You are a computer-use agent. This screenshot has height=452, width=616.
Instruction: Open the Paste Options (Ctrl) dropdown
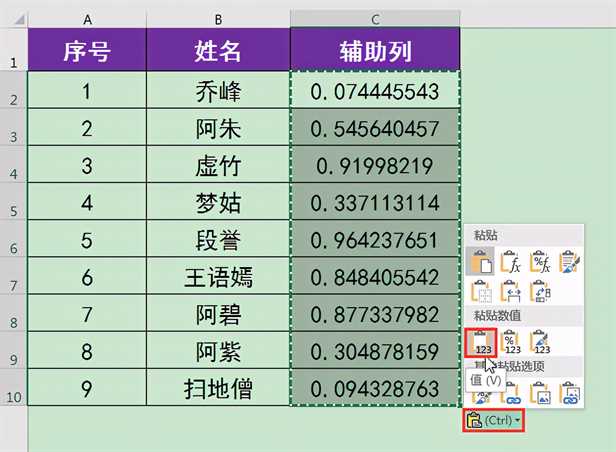[493, 420]
